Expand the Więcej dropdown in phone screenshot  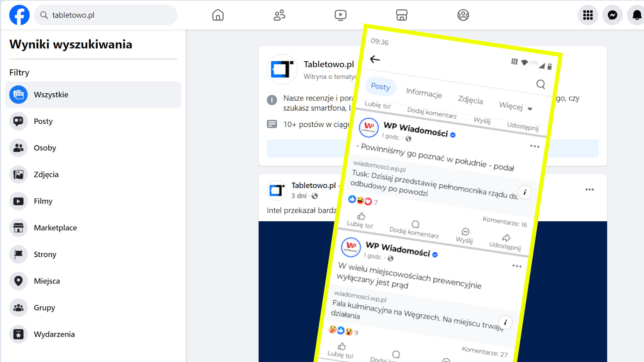(516, 107)
